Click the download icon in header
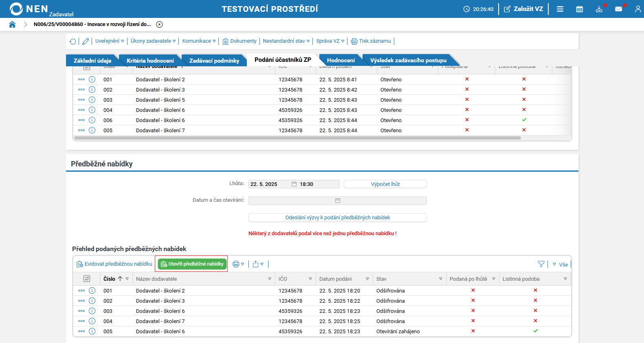Image resolution: width=644 pixels, height=343 pixels. coord(599,9)
